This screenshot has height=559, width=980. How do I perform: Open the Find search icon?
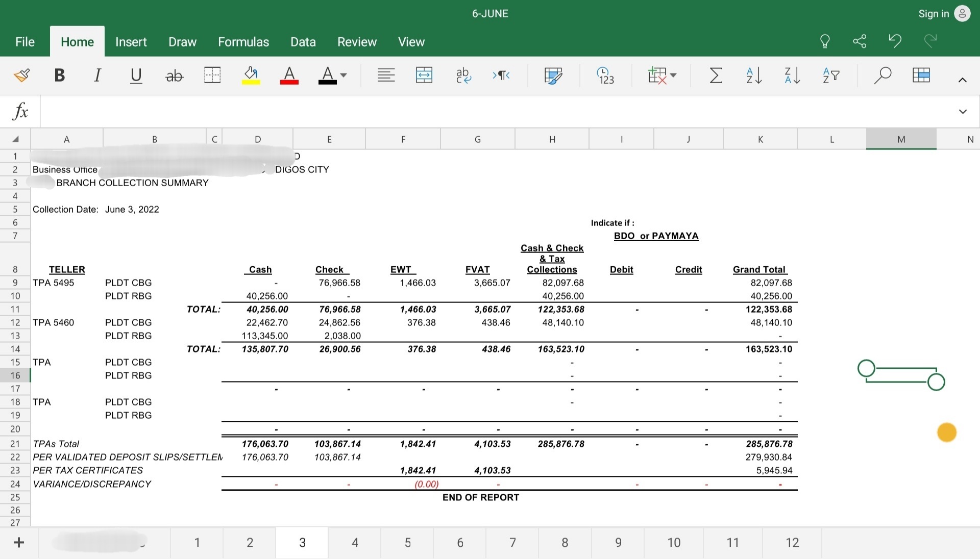[x=882, y=75]
